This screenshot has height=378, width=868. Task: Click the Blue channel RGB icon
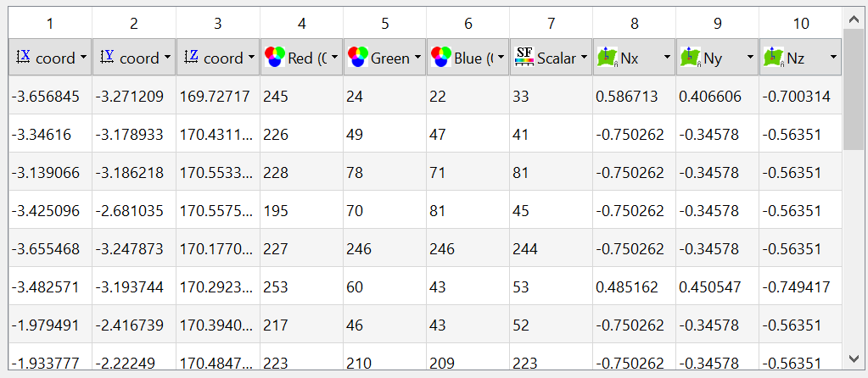click(440, 58)
